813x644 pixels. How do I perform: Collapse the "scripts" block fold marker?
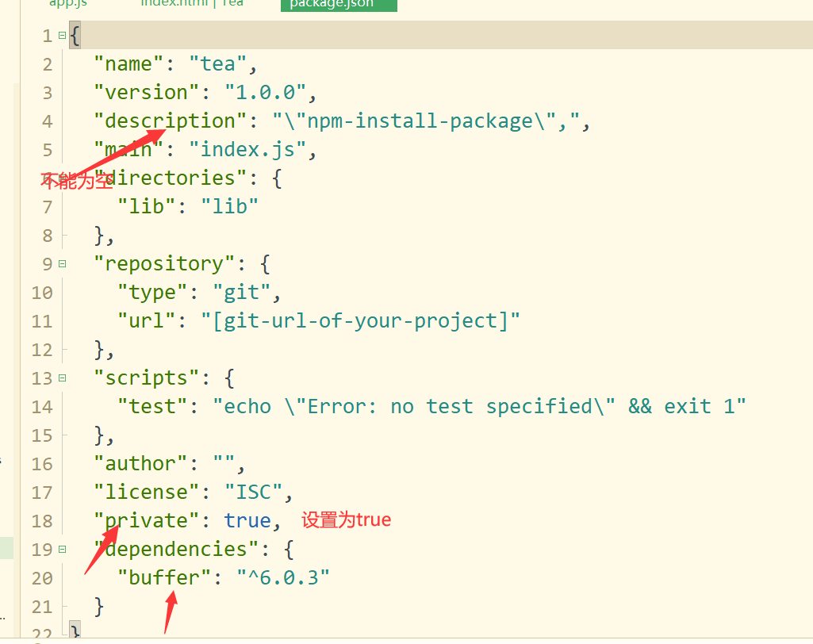point(62,378)
